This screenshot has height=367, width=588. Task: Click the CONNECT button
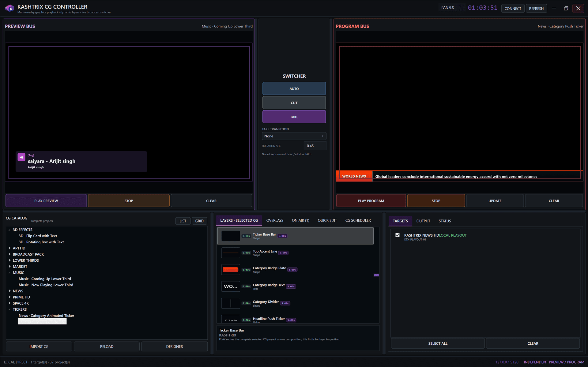click(513, 9)
